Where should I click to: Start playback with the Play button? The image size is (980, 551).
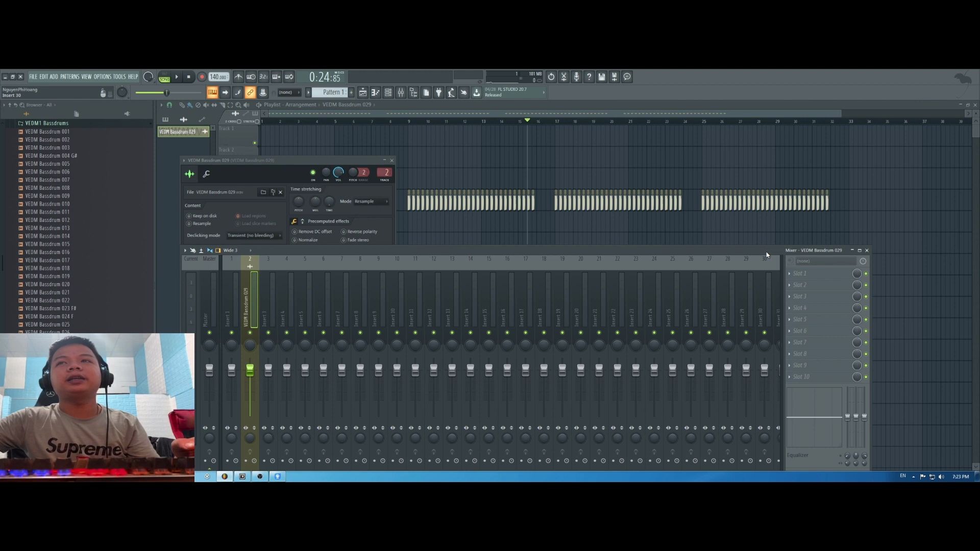[177, 77]
